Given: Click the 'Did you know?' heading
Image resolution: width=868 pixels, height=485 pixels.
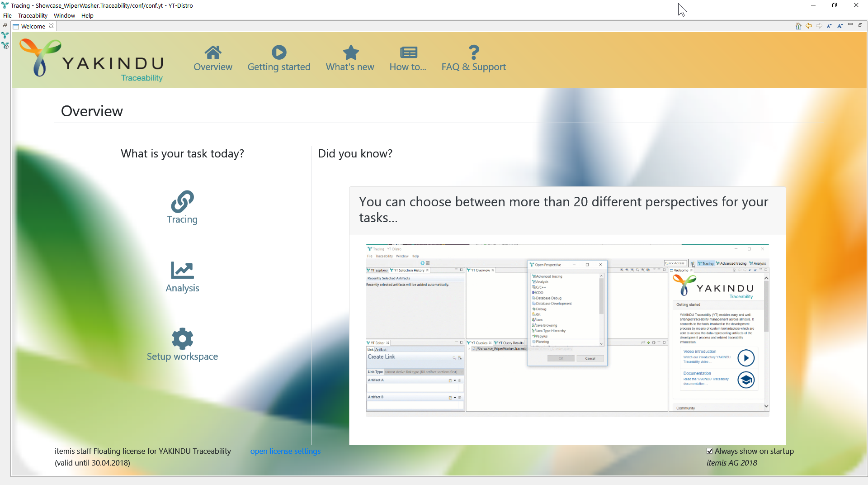Looking at the screenshot, I should point(355,154).
